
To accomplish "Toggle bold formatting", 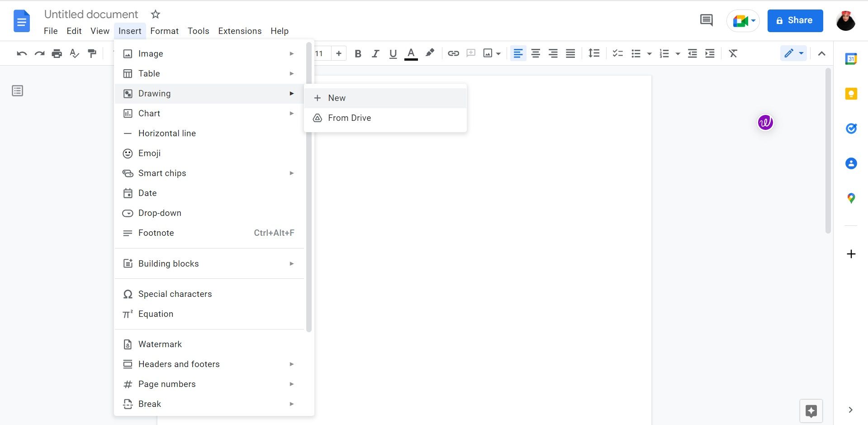I will pyautogui.click(x=358, y=53).
